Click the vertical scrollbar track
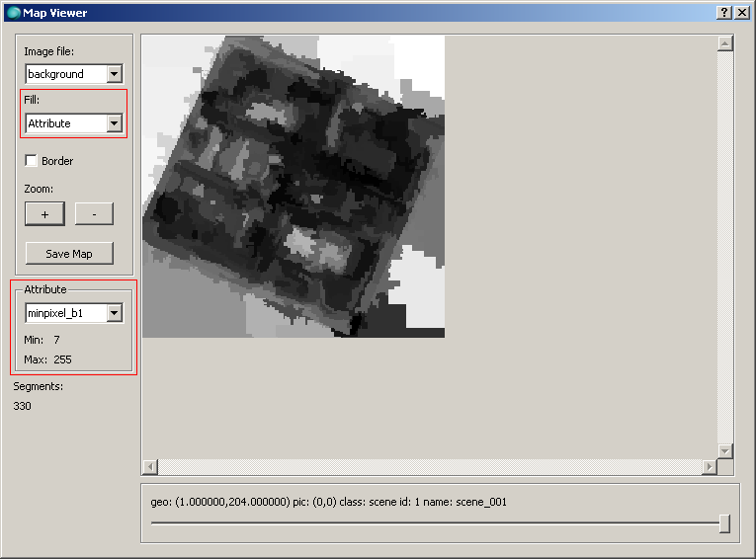 point(724,247)
